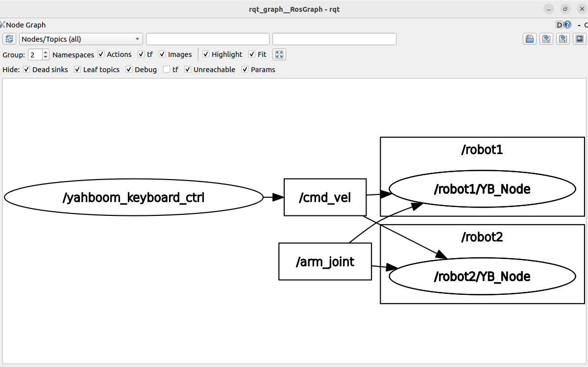Open the Nodes/Topics (all) dropdown
The width and height of the screenshot is (588, 367).
pos(81,39)
